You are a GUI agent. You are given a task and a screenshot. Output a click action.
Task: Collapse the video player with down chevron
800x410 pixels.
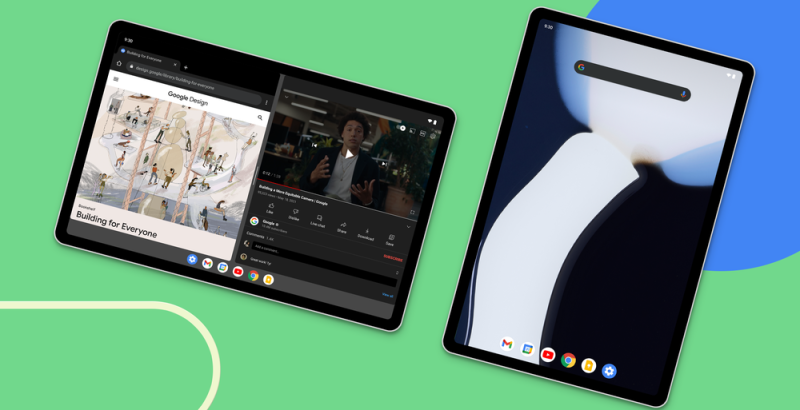tap(287, 97)
